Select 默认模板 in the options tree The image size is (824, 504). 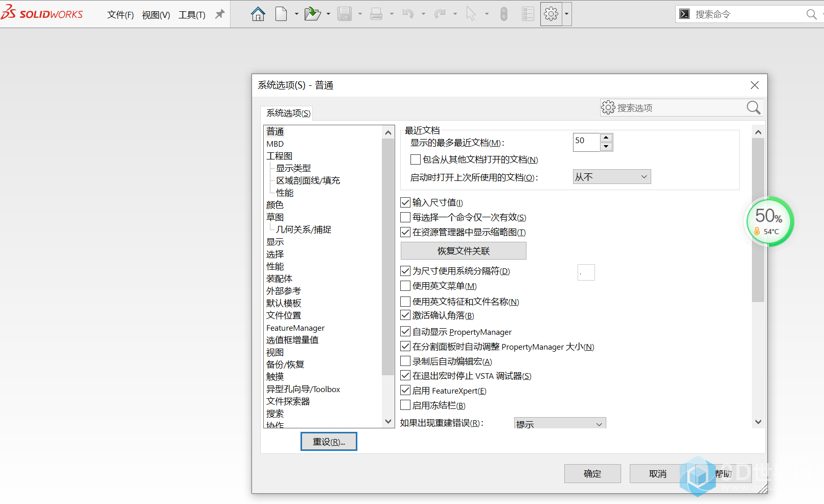[284, 303]
